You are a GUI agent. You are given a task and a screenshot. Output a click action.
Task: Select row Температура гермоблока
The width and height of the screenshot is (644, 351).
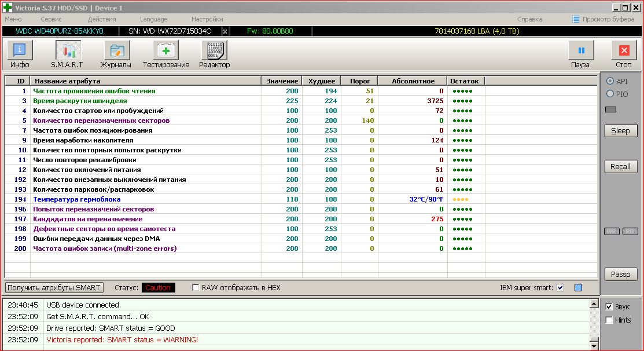301,199
